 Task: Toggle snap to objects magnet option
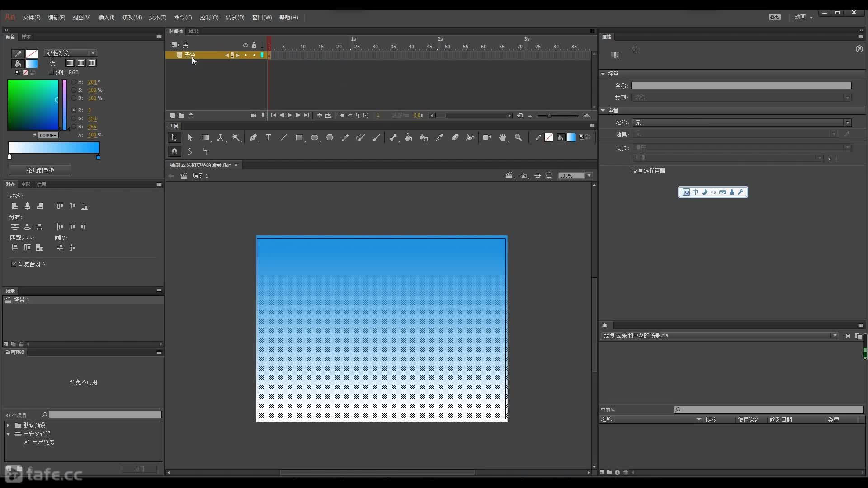[175, 151]
